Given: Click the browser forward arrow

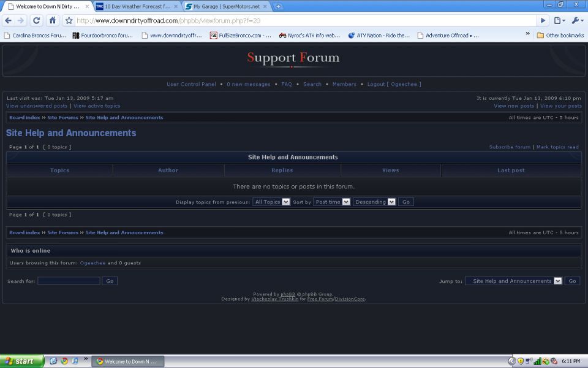Looking at the screenshot, I should pyautogui.click(x=21, y=21).
